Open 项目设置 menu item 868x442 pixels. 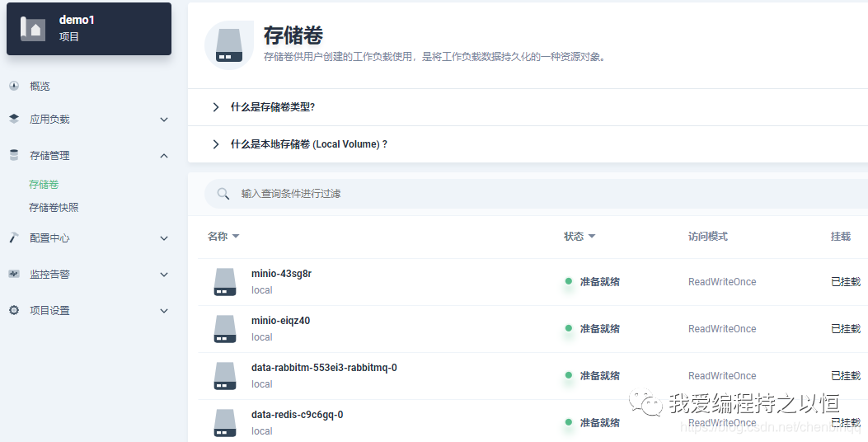pos(49,311)
